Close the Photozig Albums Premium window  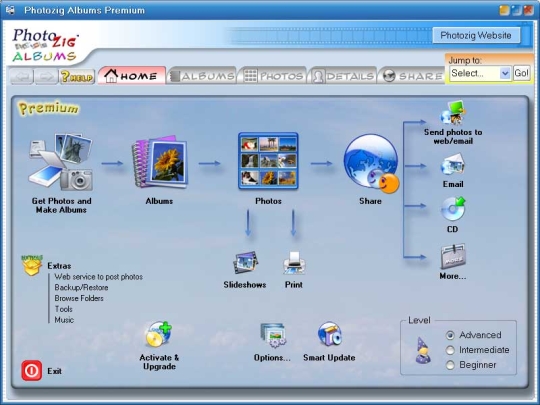point(529,10)
